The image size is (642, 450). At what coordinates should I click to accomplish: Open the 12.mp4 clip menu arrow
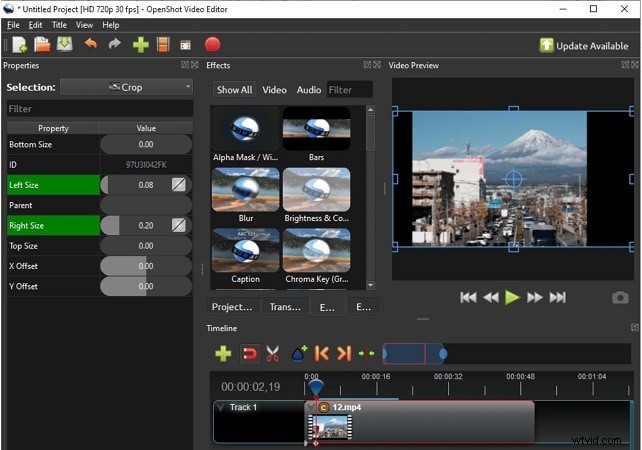[x=311, y=407]
